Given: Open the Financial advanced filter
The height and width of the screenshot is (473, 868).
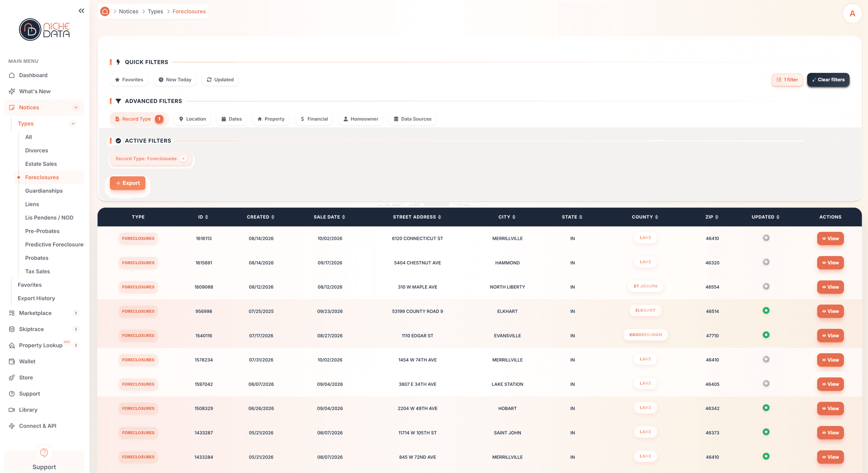Looking at the screenshot, I should 314,119.
